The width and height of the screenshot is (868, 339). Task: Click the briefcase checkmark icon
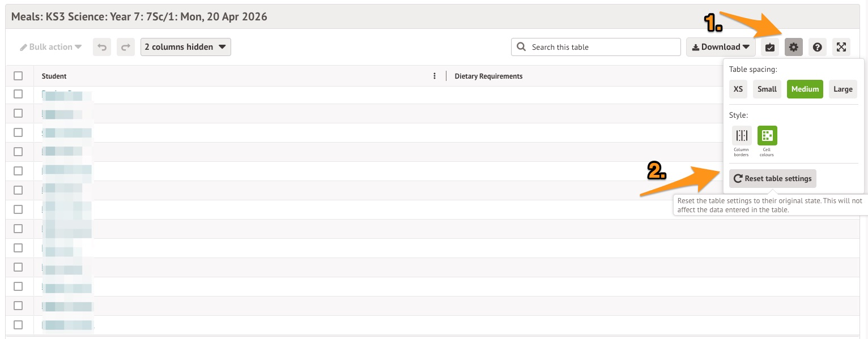tap(769, 47)
